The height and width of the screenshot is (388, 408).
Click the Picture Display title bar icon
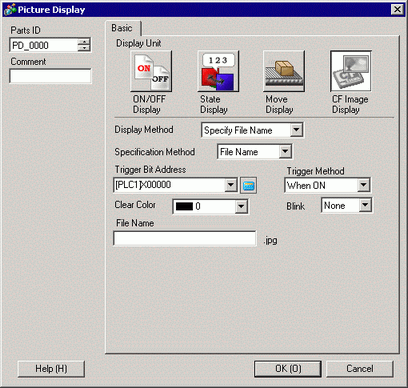tap(9, 10)
